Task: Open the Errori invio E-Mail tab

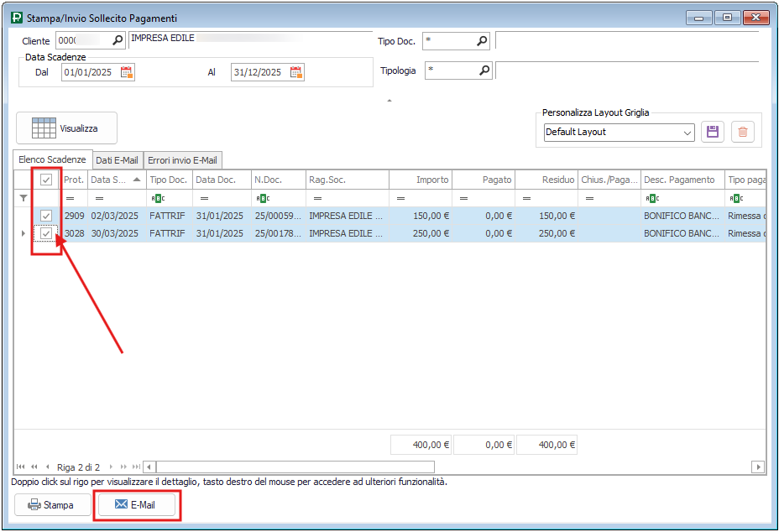Action: tap(182, 159)
